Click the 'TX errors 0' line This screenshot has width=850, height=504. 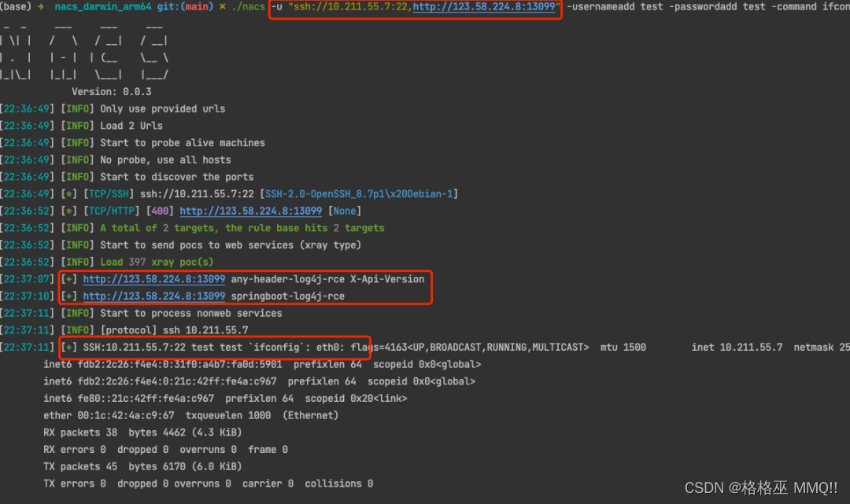click(208, 484)
